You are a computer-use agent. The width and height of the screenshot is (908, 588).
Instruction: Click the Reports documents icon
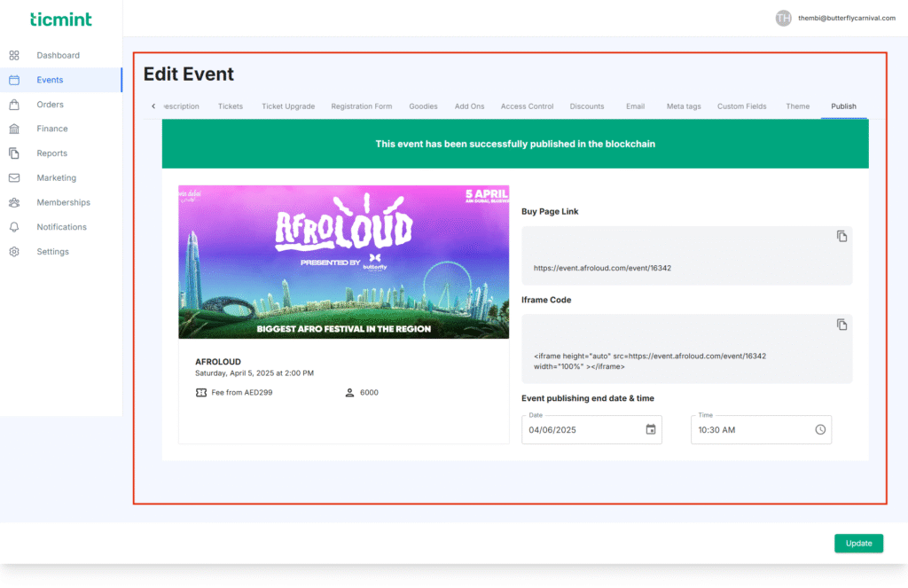point(14,153)
